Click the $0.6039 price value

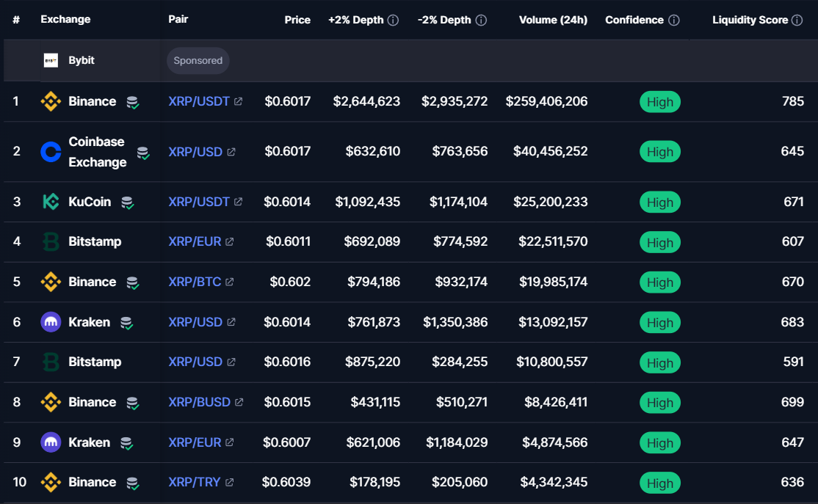(286, 482)
